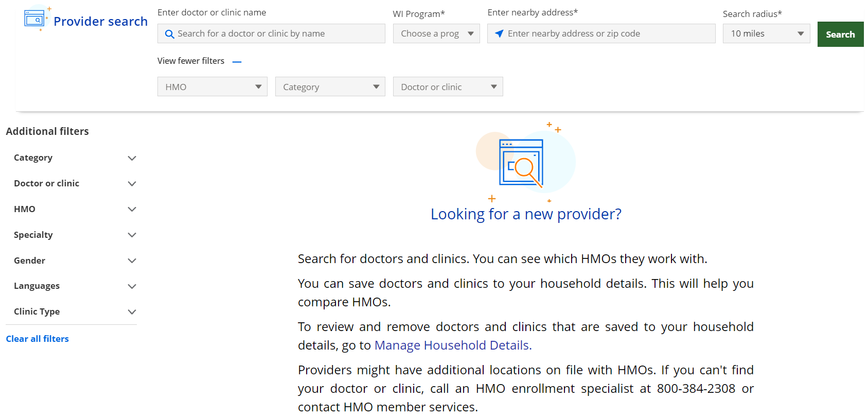Click the Provider search logo icon
868x416 pixels.
click(x=35, y=20)
